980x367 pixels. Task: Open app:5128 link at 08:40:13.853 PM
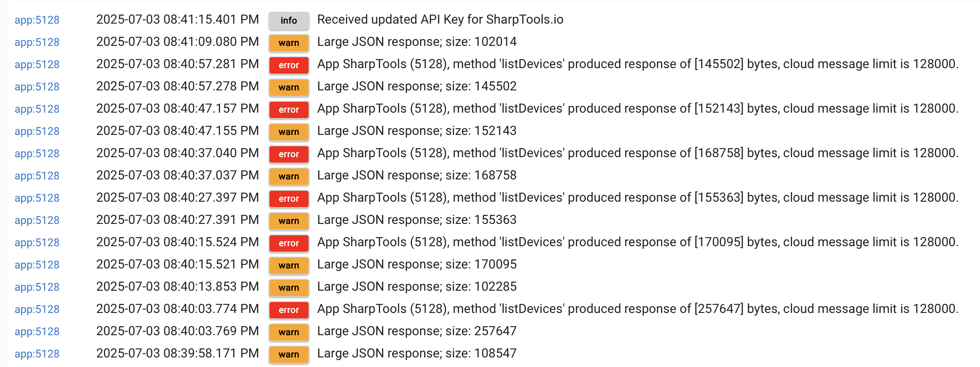pyautogui.click(x=37, y=287)
